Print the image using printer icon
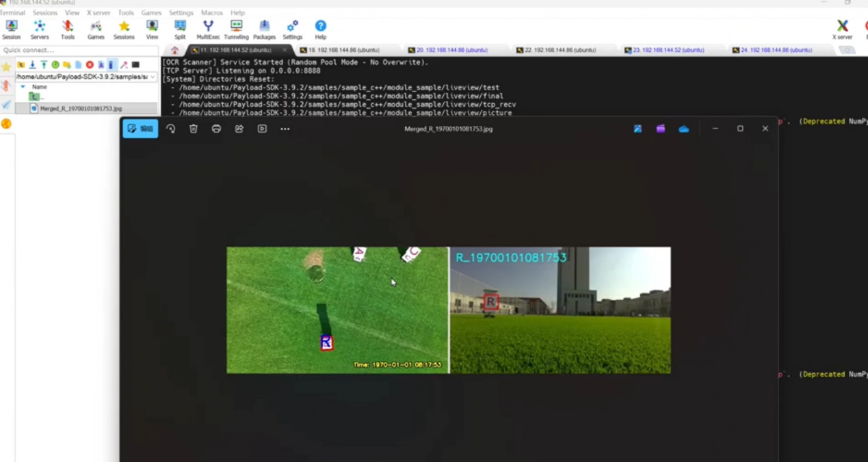Image resolution: width=868 pixels, height=462 pixels. tap(216, 128)
